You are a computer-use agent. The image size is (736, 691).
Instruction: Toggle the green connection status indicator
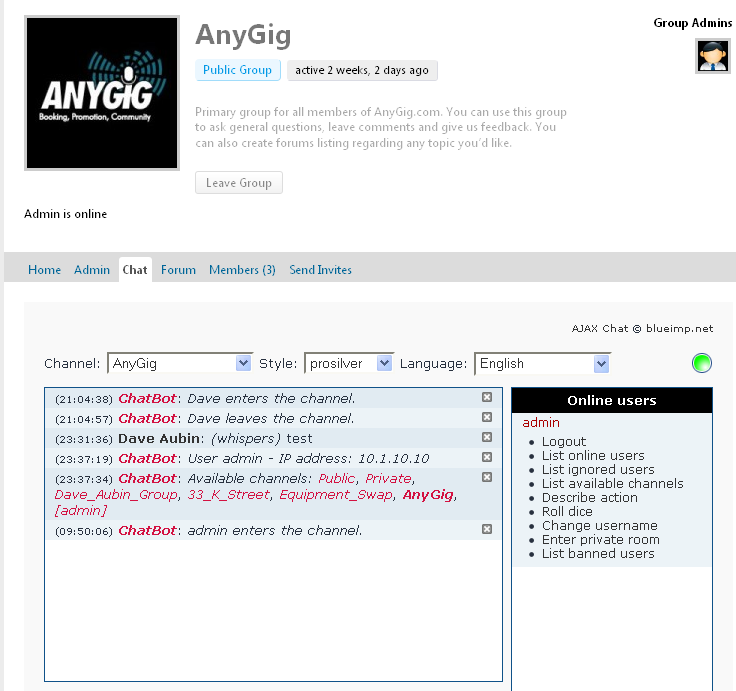click(702, 363)
